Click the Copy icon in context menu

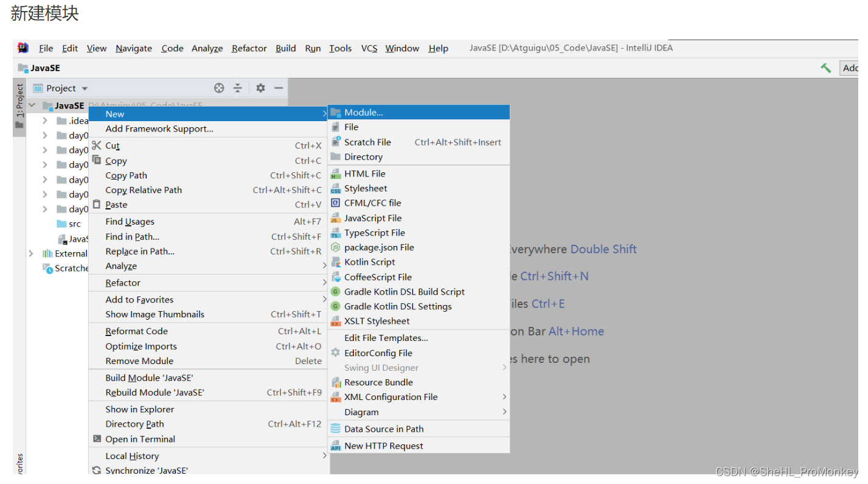tap(97, 160)
